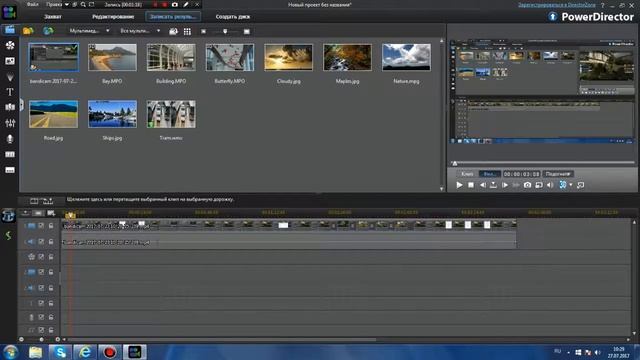Viewport: 640px width, 360px height.
Task: Click Bandicam pencil draw icon
Action: pos(186,4)
